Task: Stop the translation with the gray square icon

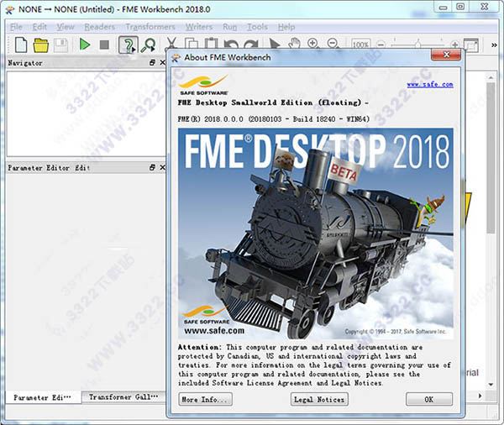Action: tap(104, 45)
